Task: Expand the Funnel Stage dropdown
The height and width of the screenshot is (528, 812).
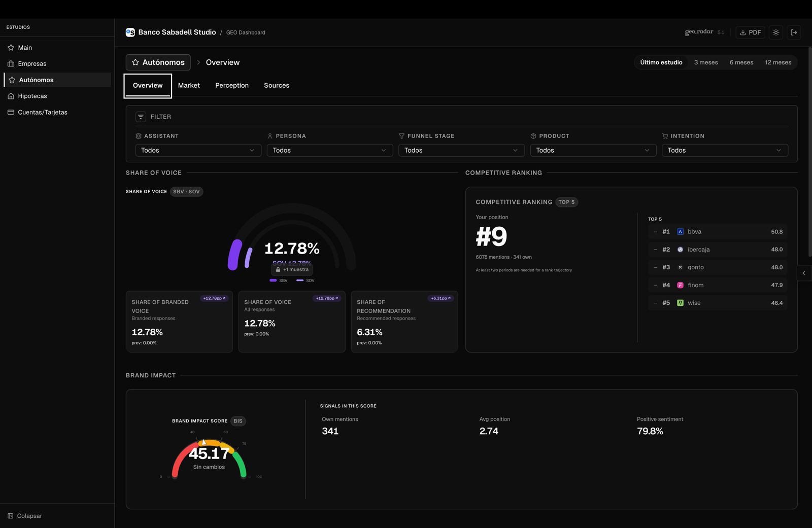Action: tap(461, 150)
